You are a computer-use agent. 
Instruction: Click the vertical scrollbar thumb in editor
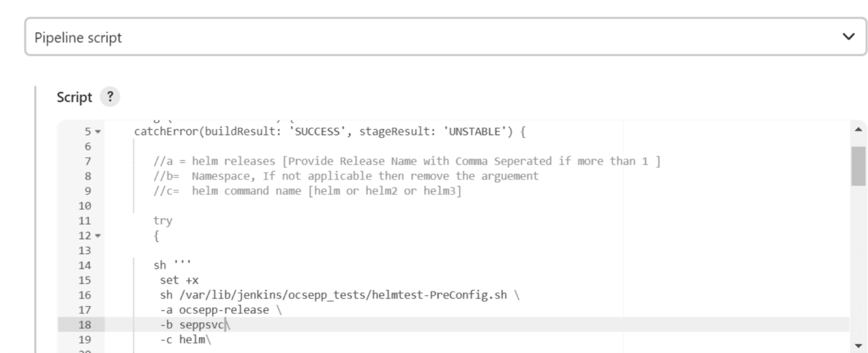point(859,166)
